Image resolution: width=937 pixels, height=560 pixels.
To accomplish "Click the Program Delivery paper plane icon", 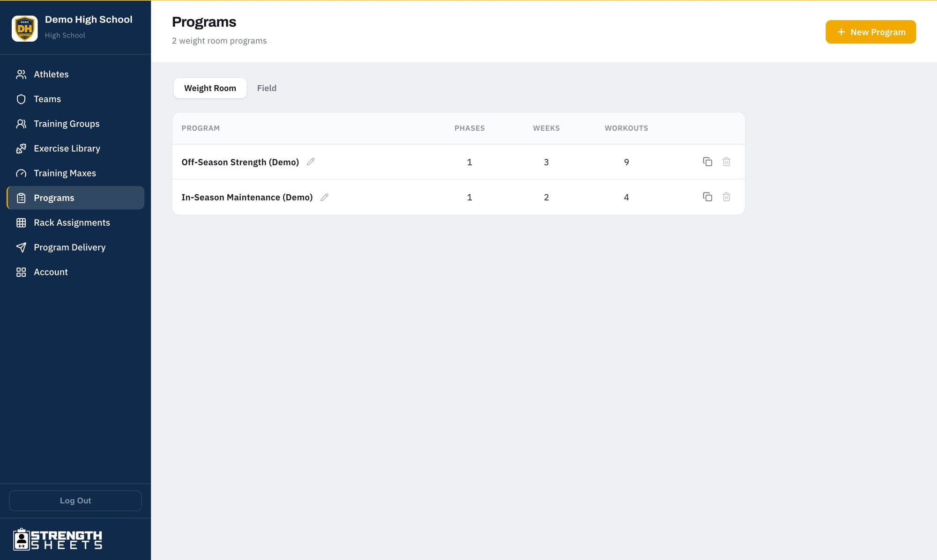I will coord(21,247).
